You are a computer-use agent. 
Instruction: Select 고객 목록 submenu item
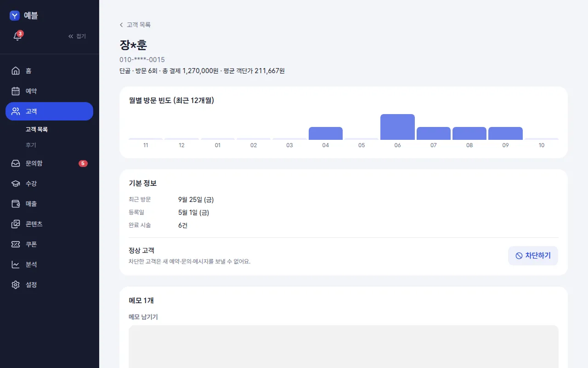pyautogui.click(x=37, y=130)
